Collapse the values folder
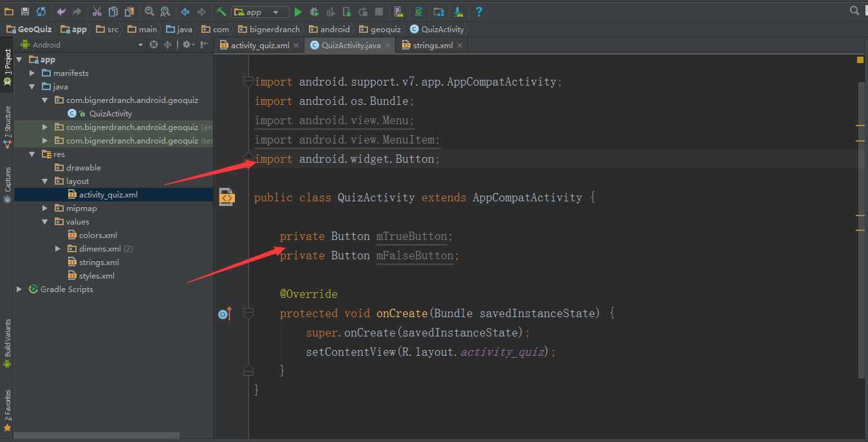Screen dimensions: 868x442 (x=45, y=222)
